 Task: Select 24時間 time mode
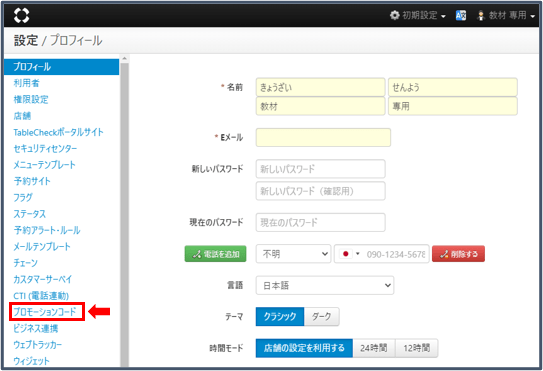click(374, 348)
